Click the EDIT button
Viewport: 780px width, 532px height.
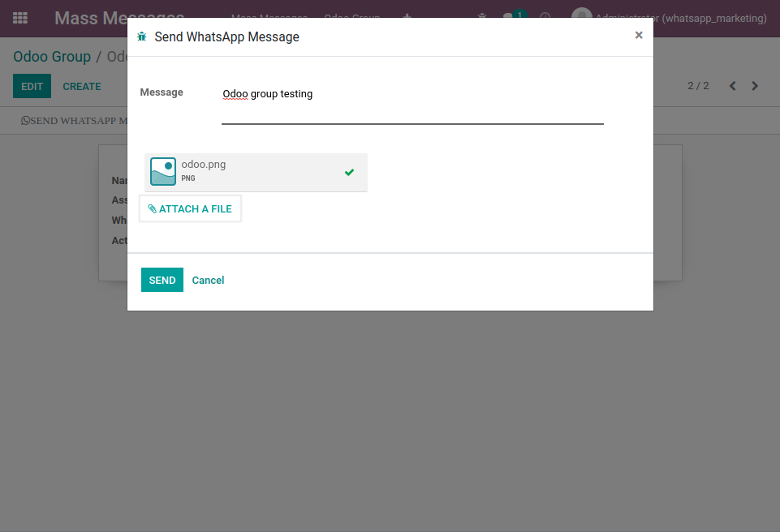click(x=32, y=86)
